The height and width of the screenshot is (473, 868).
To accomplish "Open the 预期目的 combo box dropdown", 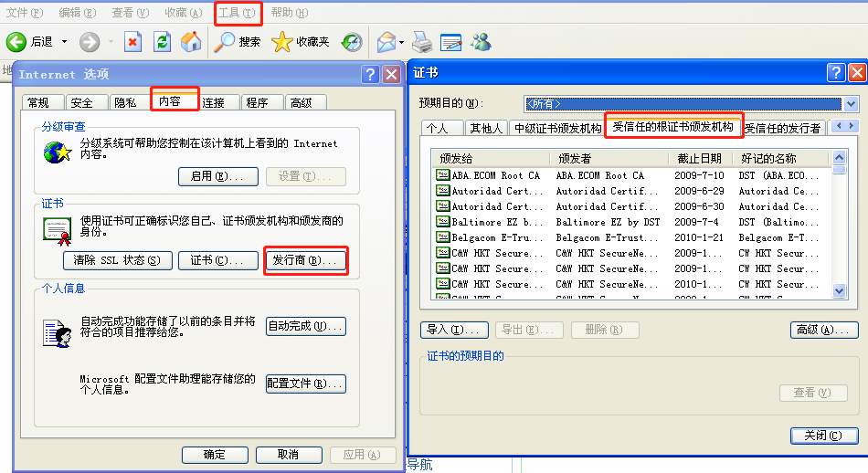I will pos(851,103).
